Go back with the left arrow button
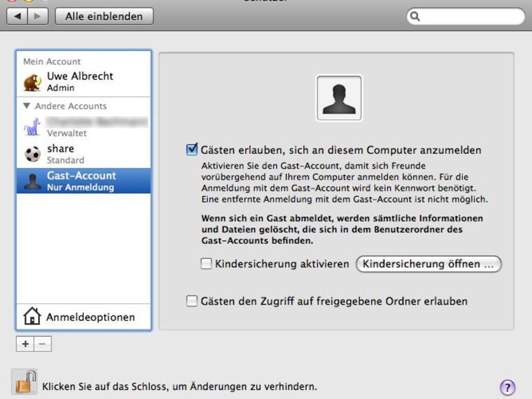532x399 pixels. tap(17, 17)
